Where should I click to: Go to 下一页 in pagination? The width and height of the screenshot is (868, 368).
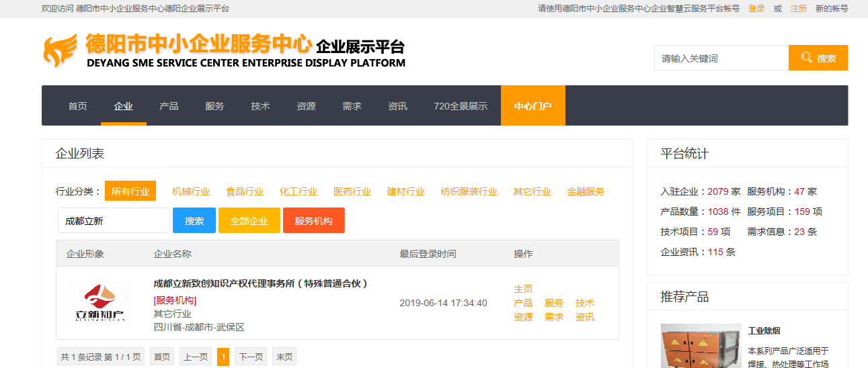coord(250,357)
